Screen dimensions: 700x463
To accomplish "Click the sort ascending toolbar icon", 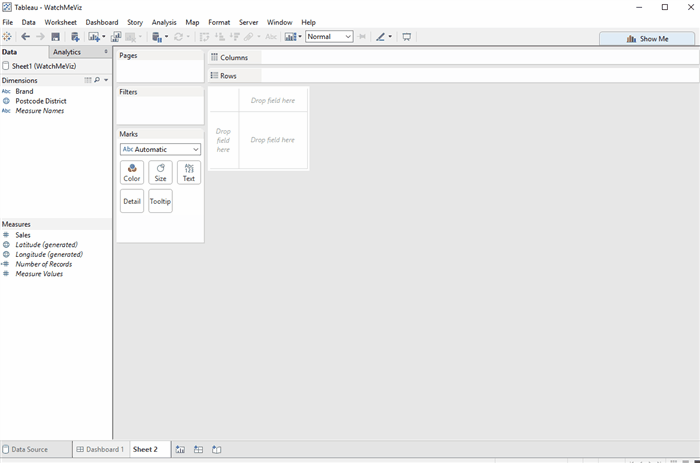I will click(220, 37).
